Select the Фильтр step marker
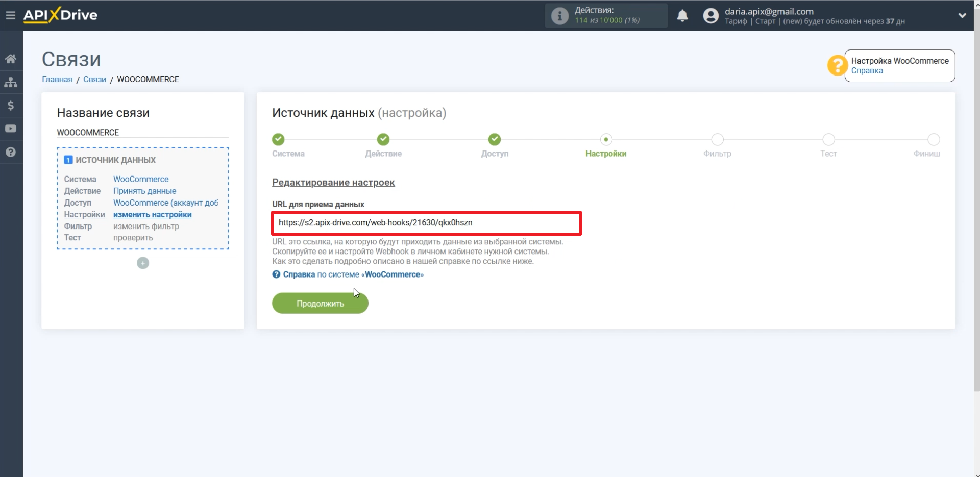Viewport: 980px width, 477px height. tap(717, 139)
